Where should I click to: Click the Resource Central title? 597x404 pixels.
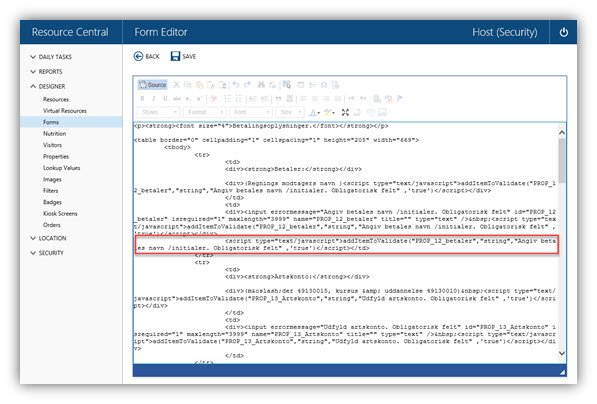tap(70, 32)
